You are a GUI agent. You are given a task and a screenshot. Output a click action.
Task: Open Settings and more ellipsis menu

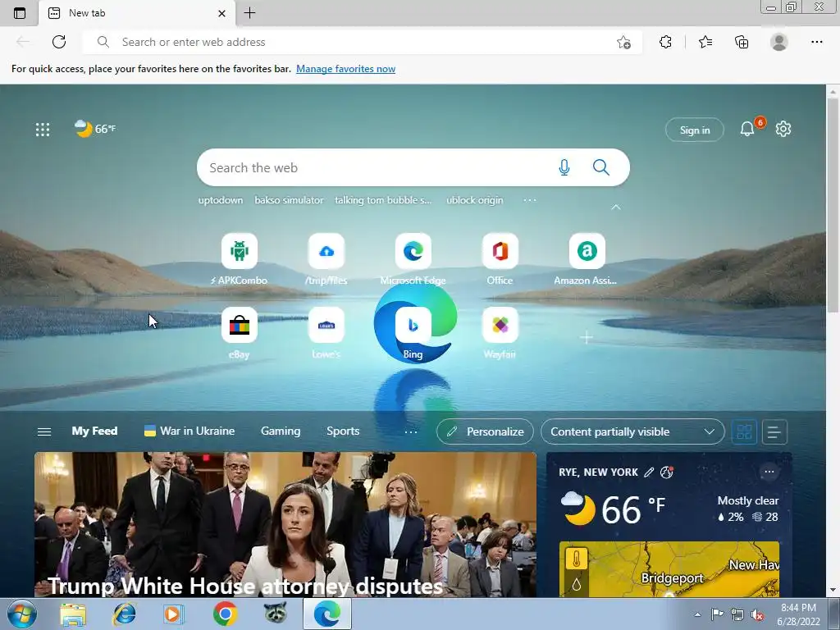(816, 42)
